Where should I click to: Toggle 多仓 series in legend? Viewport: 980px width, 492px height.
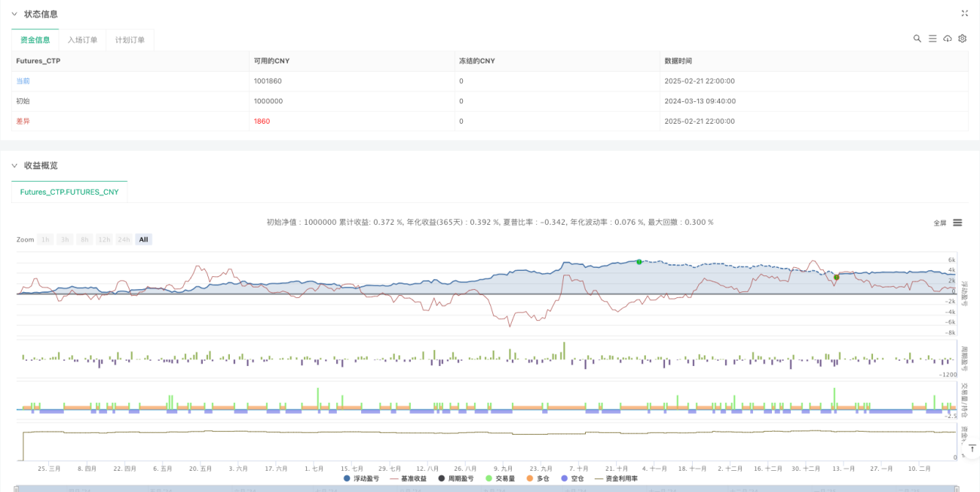pos(539,478)
